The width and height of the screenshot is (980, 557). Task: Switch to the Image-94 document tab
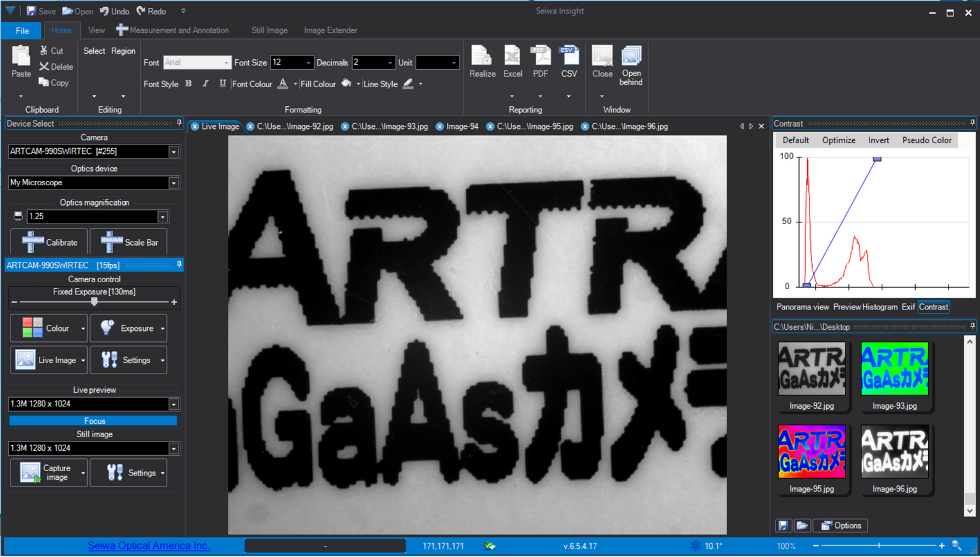click(x=462, y=126)
